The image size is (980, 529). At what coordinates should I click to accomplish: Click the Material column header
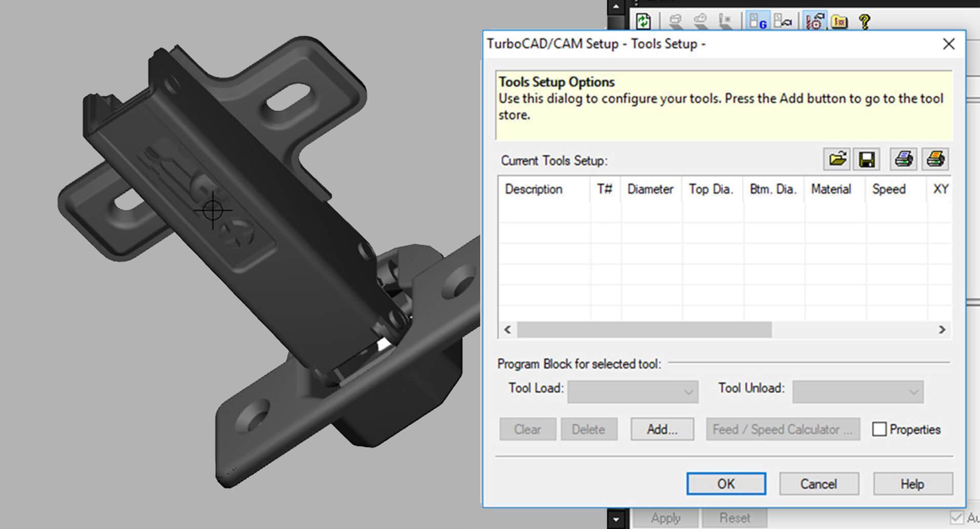[835, 189]
